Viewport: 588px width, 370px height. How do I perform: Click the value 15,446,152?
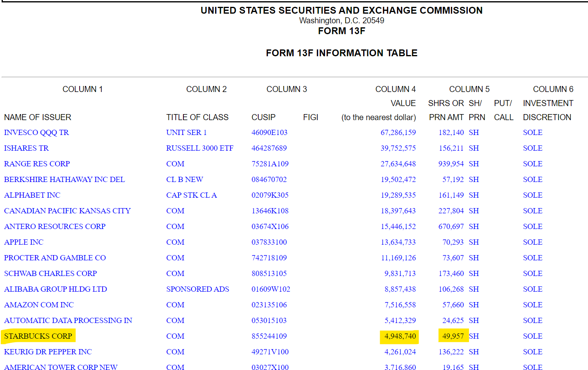click(398, 227)
